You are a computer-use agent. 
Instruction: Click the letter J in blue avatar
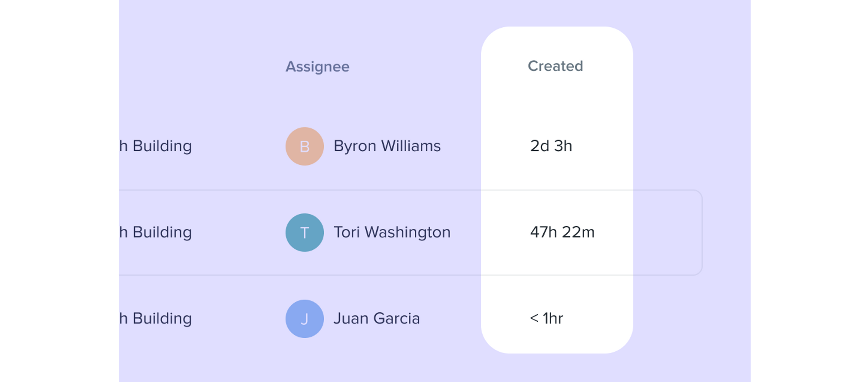click(305, 320)
